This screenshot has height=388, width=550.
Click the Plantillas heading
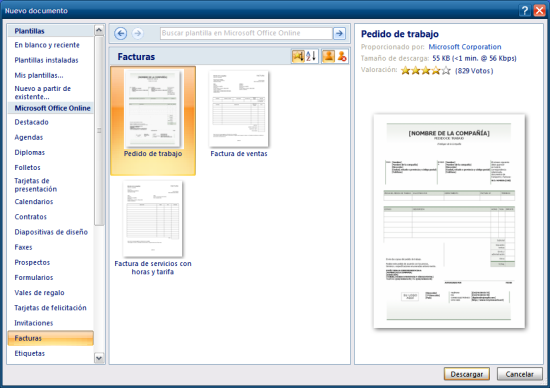click(29, 31)
